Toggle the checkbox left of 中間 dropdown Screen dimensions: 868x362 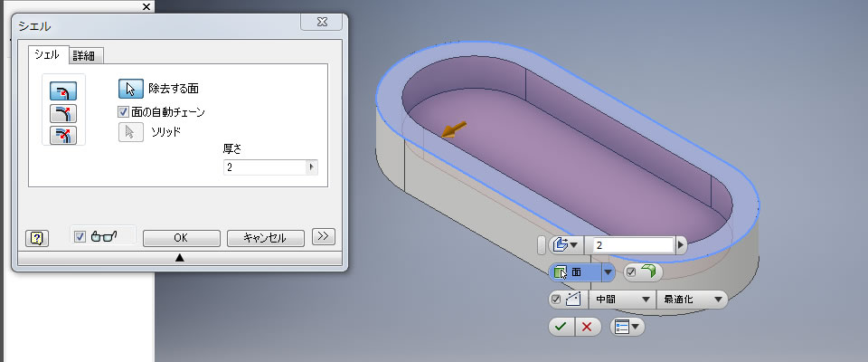[556, 300]
